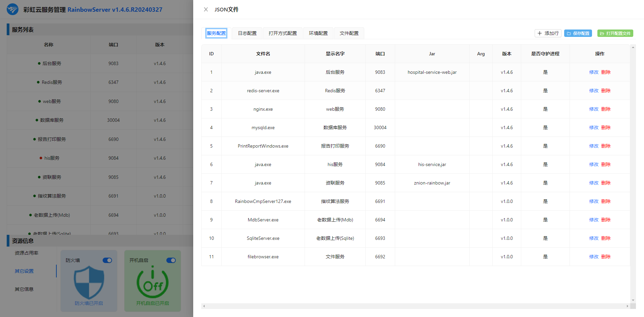The image size is (644, 317).
Task: Click 修改 for RainbowCmpServer127.exe row
Action: (x=594, y=201)
